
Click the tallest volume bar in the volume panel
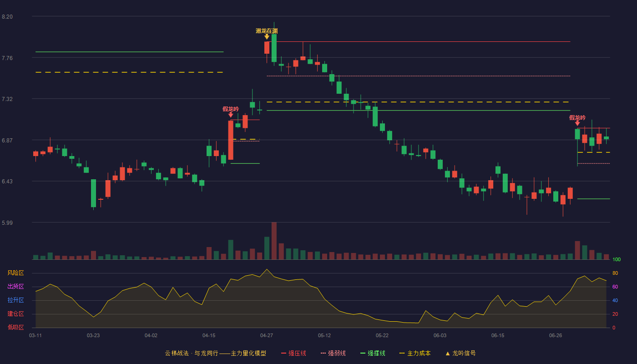pyautogui.click(x=274, y=241)
